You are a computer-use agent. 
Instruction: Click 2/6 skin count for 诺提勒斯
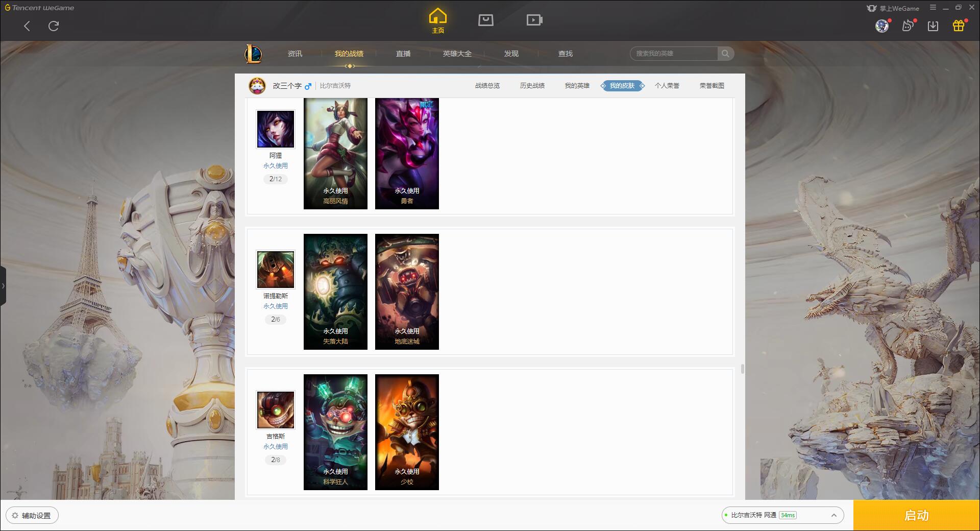point(276,320)
